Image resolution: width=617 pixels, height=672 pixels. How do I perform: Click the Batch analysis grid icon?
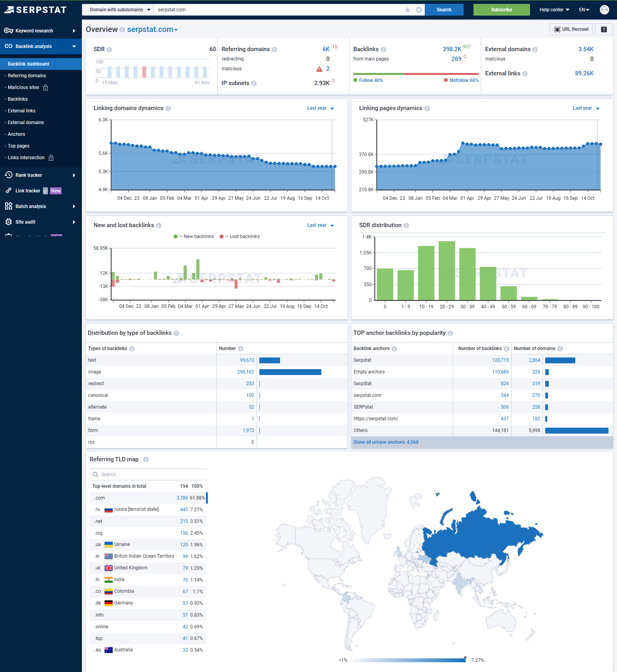coord(9,206)
